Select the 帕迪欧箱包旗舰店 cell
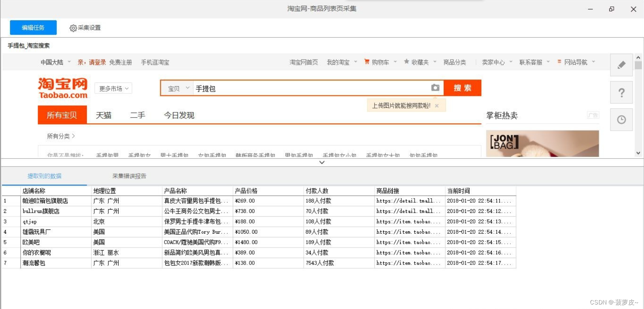644x309 pixels. 56,201
